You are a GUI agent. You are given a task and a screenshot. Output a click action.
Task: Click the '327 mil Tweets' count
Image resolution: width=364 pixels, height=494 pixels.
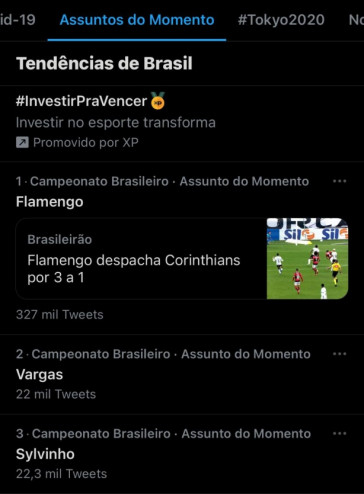coord(60,315)
